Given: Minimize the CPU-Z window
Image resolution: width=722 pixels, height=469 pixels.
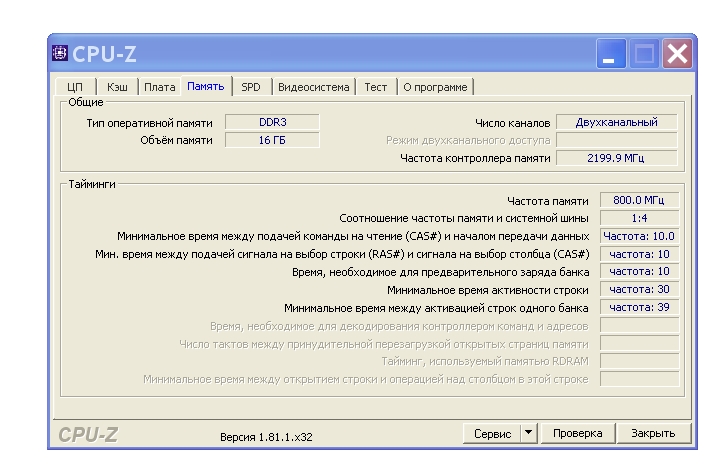Looking at the screenshot, I should pyautogui.click(x=611, y=53).
